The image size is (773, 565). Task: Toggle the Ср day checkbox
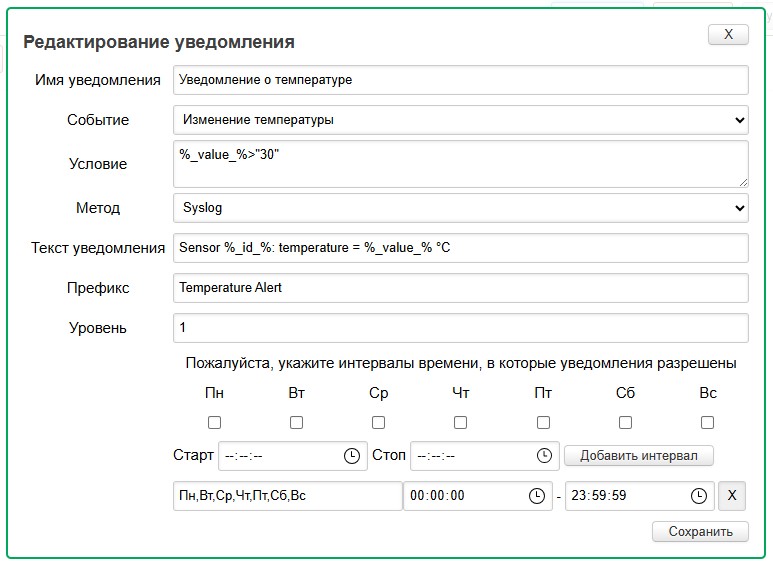[x=378, y=423]
